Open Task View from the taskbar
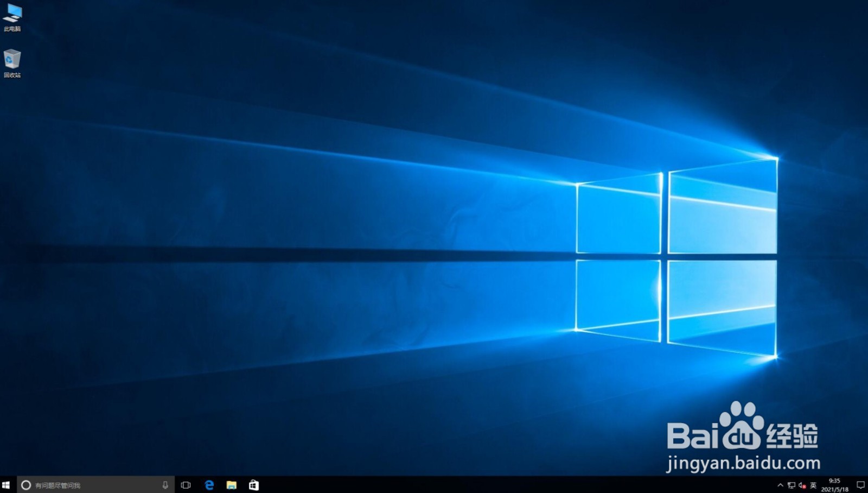The height and width of the screenshot is (493, 868). [x=186, y=485]
